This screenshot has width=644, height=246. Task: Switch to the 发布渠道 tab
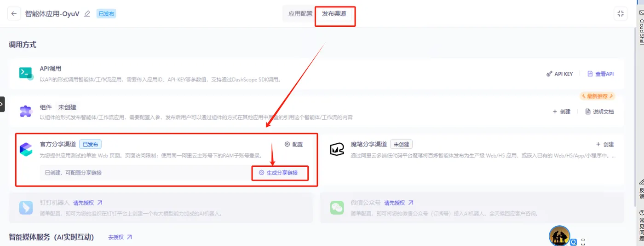(x=334, y=14)
